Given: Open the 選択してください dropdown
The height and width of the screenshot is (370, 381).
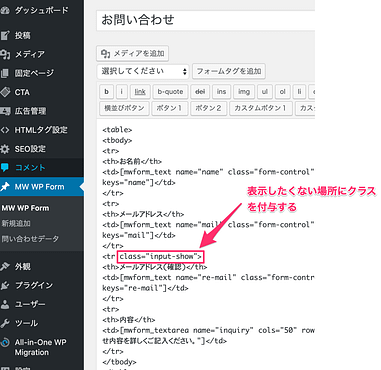Looking at the screenshot, I should point(143,71).
